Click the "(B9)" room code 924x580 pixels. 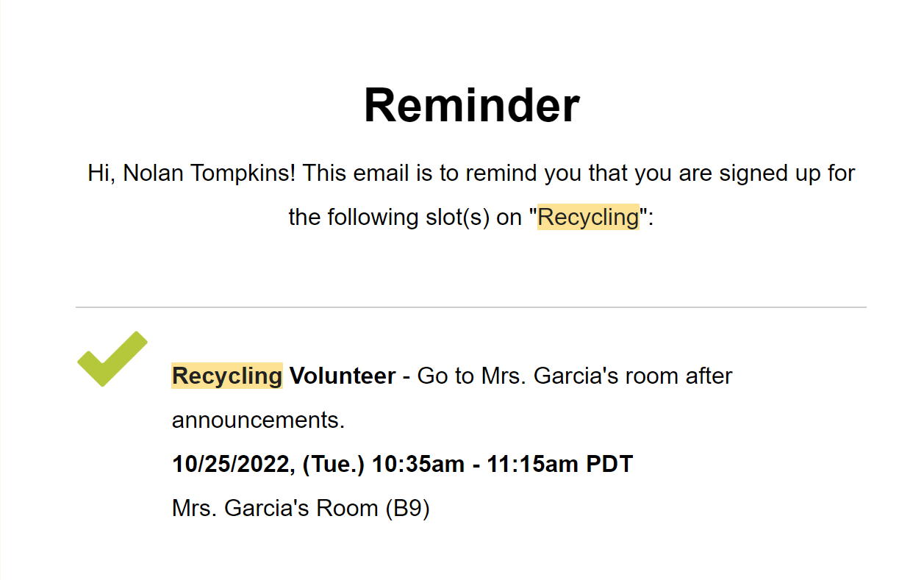click(x=407, y=508)
